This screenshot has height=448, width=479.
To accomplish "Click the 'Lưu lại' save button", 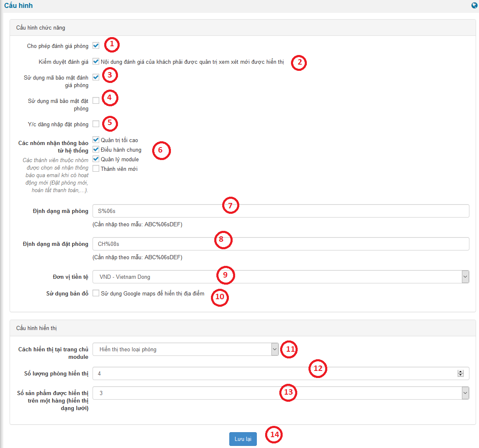I will point(243,439).
